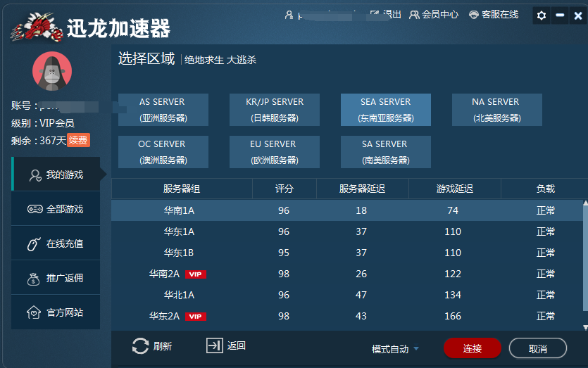This screenshot has height=368, width=588.
Task: Click VIP badge on 华东2A row
Action: 195,317
